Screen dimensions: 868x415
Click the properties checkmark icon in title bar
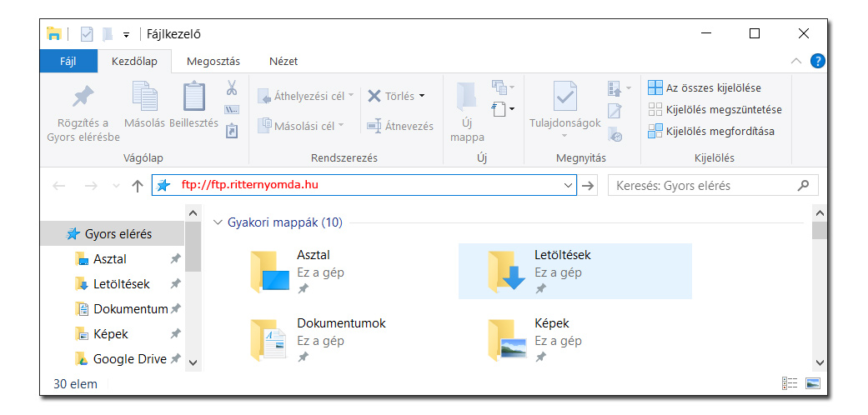(87, 34)
